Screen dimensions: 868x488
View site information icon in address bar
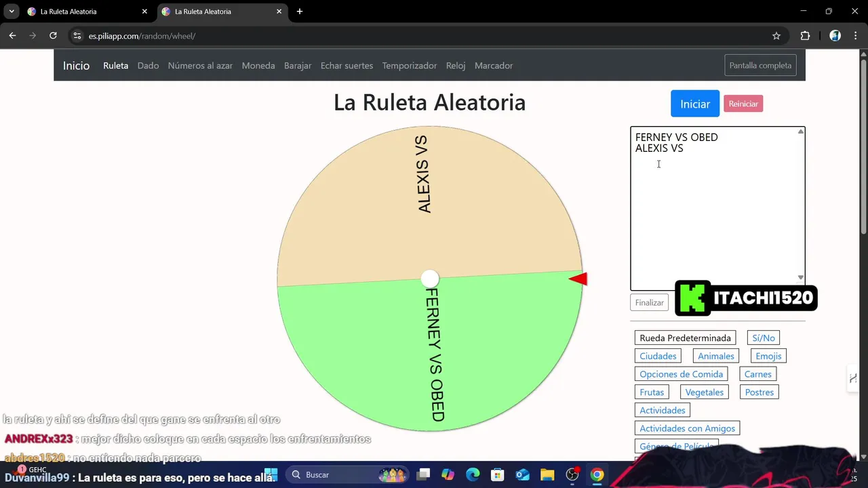(77, 36)
